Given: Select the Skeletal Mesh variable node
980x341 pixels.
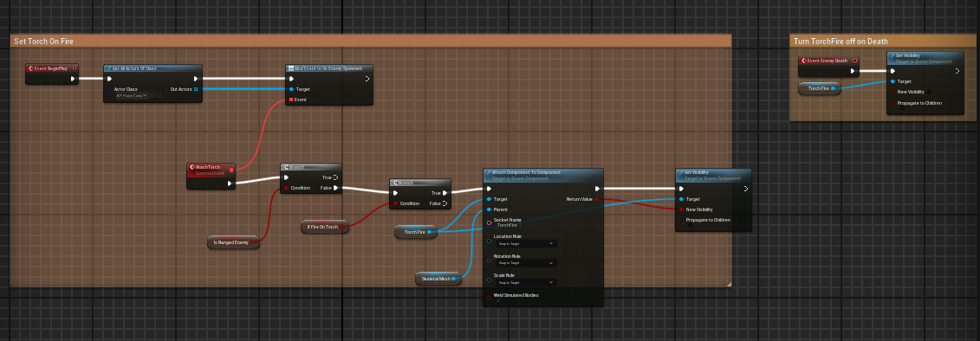Looking at the screenshot, I should pyautogui.click(x=438, y=279).
